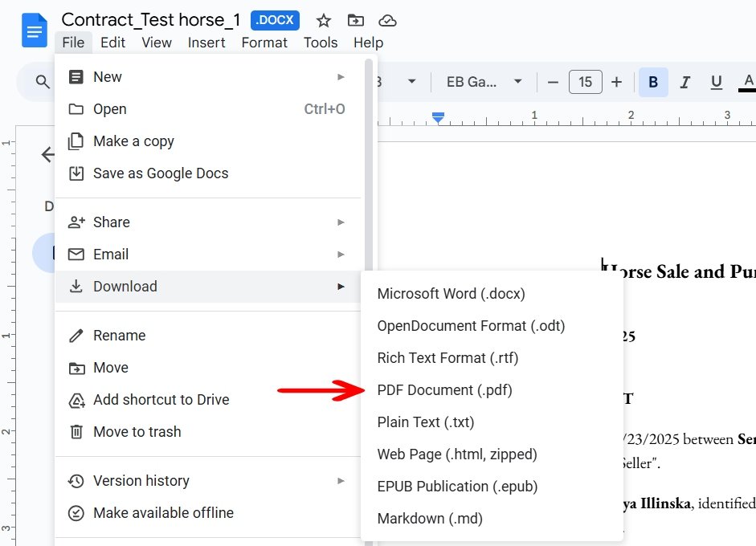Click the search magnifier icon in toolbar

(x=43, y=82)
